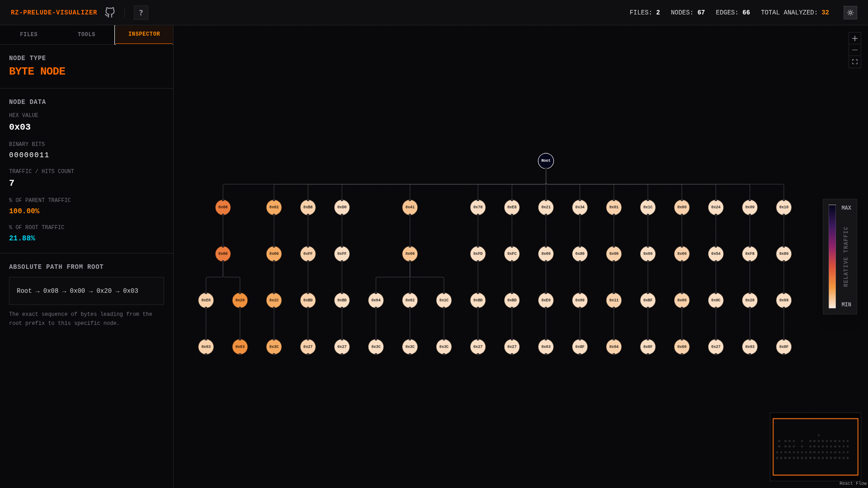This screenshot has height=488, width=868.
Task: Select first-row node 0x24
Action: pos(716,207)
